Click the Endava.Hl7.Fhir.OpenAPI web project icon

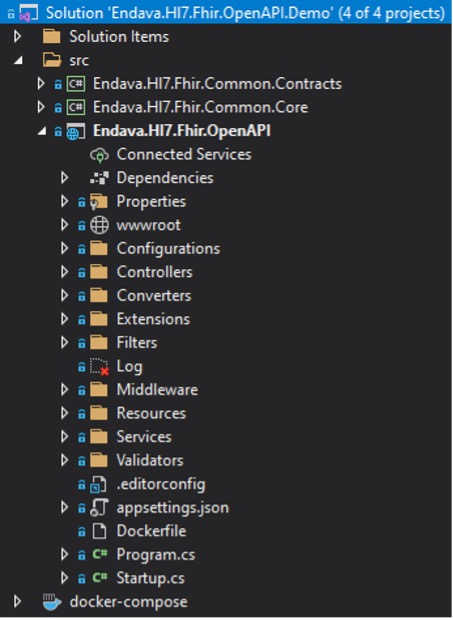coord(76,131)
